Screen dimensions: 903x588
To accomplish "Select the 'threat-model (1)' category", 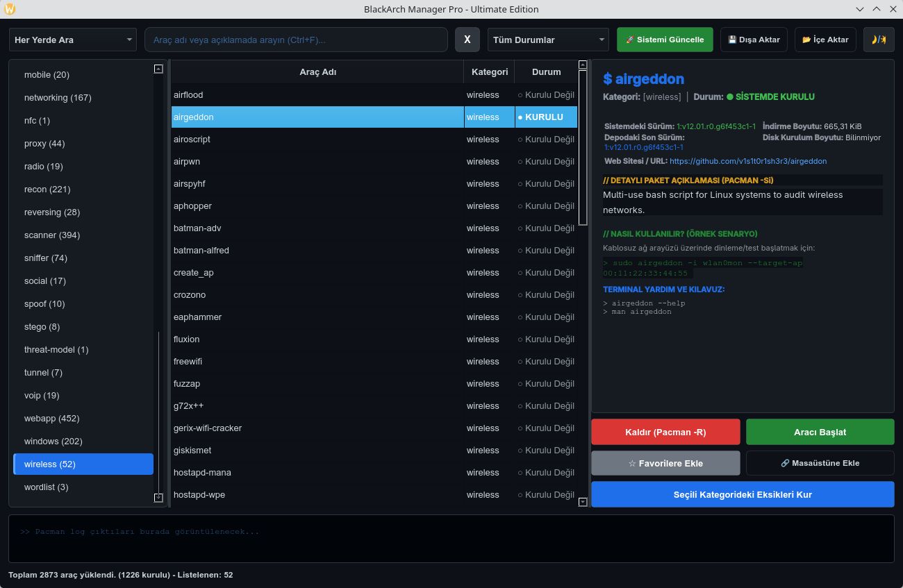I will [83, 350].
